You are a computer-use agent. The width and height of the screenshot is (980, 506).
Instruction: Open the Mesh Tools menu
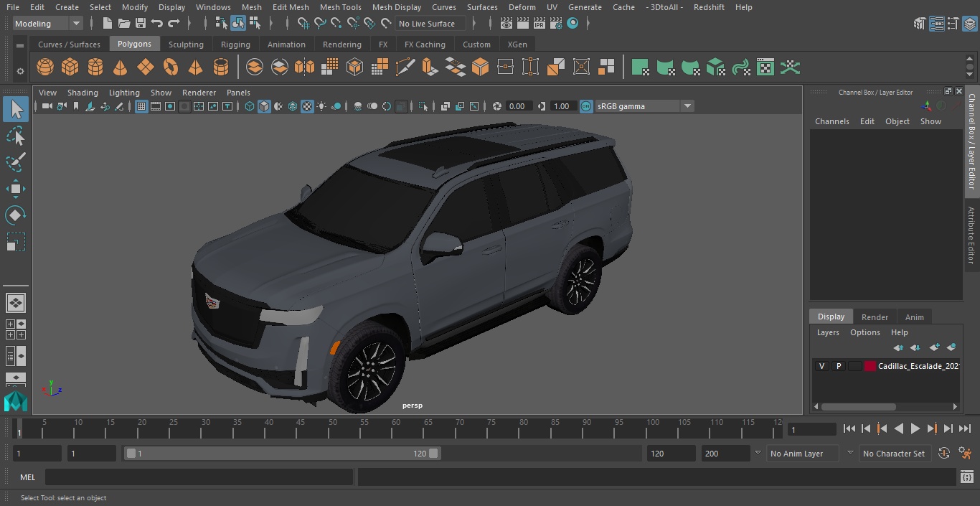pyautogui.click(x=340, y=7)
